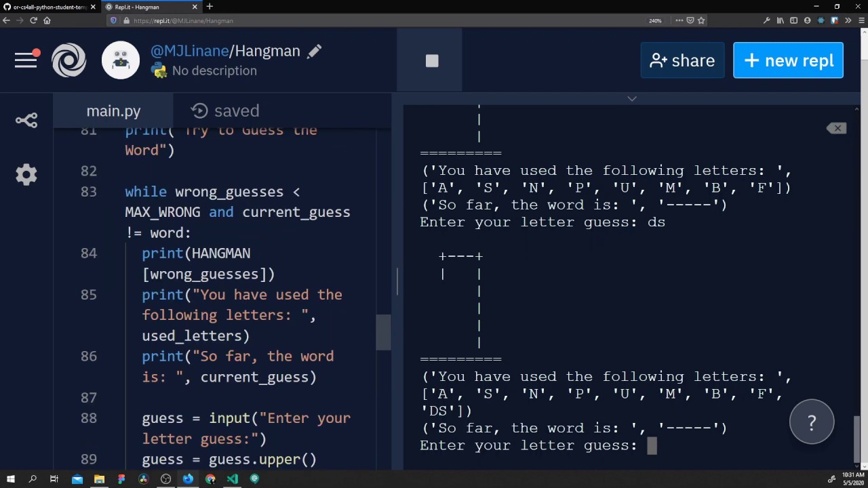Viewport: 868px width, 488px height.
Task: Click 'guess = guess.upper()' code line
Action: click(229, 460)
